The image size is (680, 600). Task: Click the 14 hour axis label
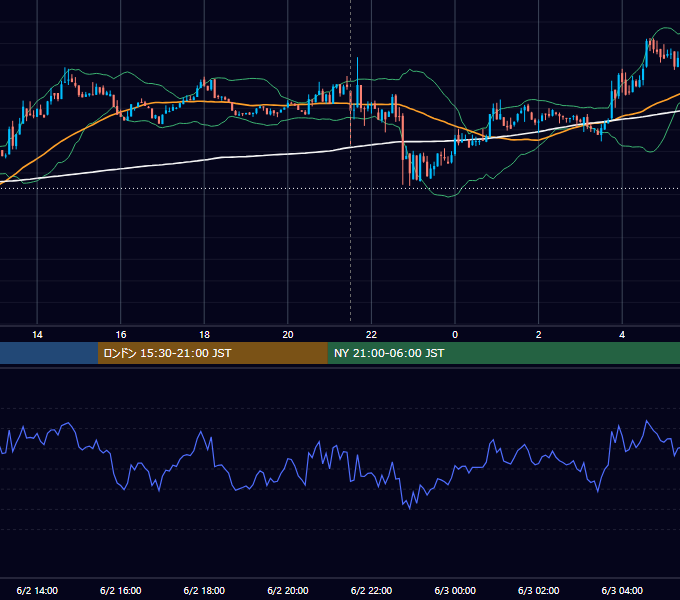coord(37,335)
